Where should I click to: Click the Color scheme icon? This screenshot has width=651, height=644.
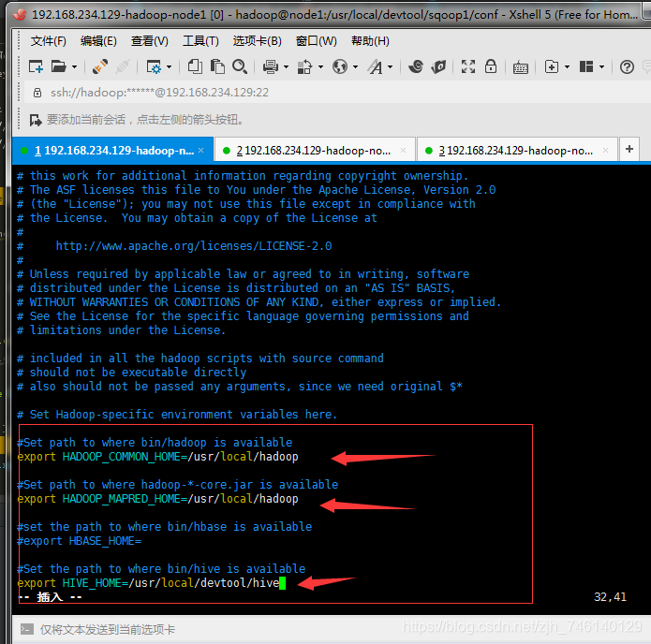point(304,66)
